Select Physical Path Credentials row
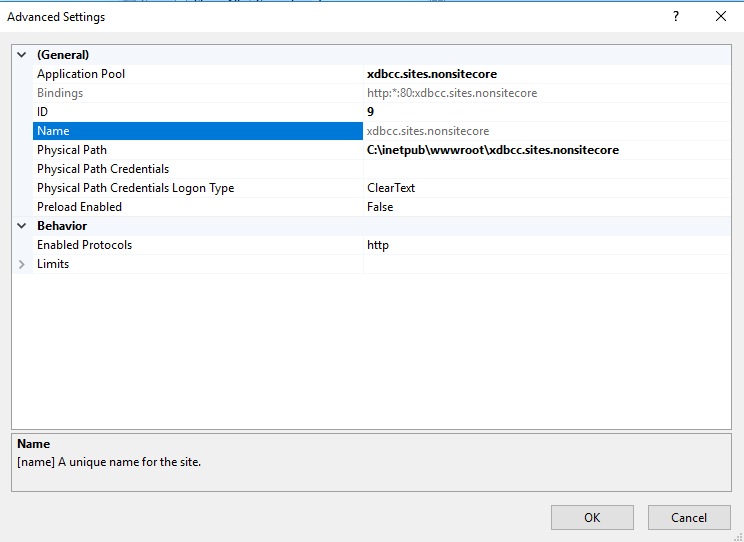Screen dimensions: 744x542 coord(103,169)
